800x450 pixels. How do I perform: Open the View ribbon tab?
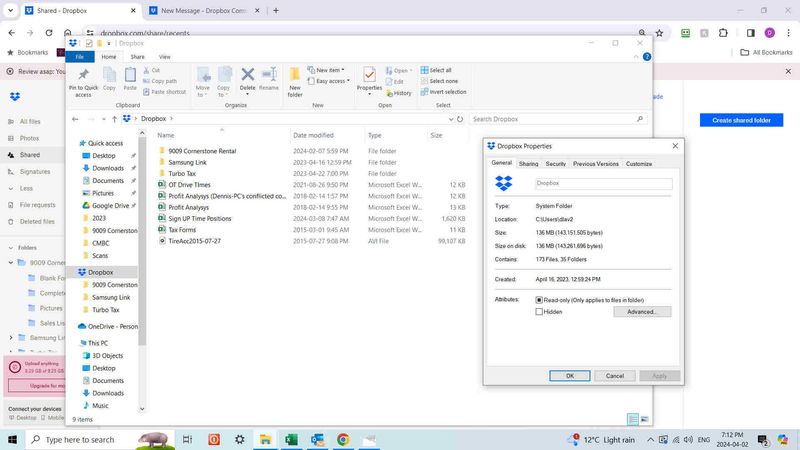coord(165,57)
